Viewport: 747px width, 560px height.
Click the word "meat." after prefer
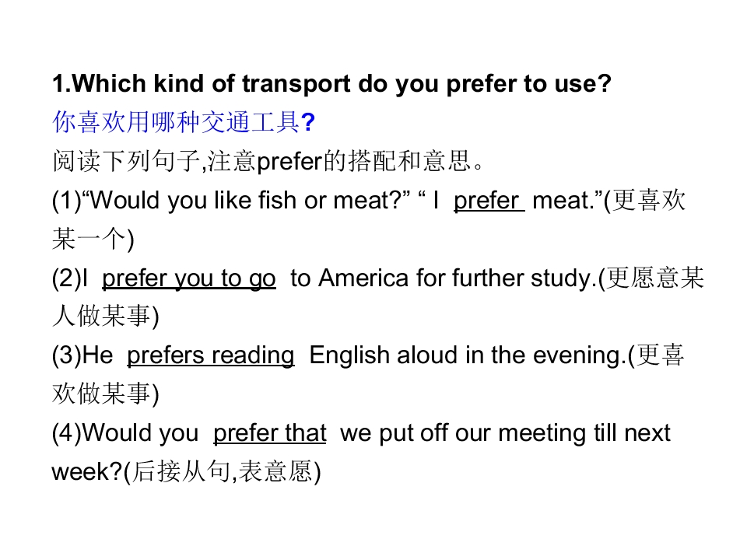(x=563, y=201)
